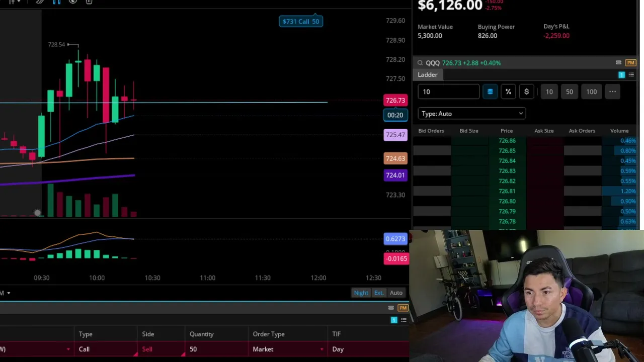Image resolution: width=644 pixels, height=362 pixels.
Task: Click the purple 724.01 indicator price tag
Action: pyautogui.click(x=395, y=175)
